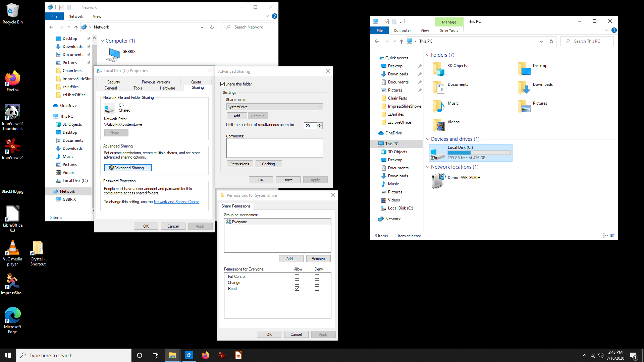Switch to large icons view in This PC
This screenshot has height=362, width=644.
click(613, 236)
